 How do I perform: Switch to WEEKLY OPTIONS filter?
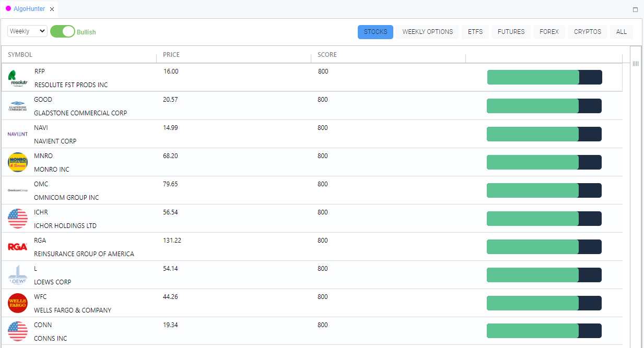pos(428,32)
